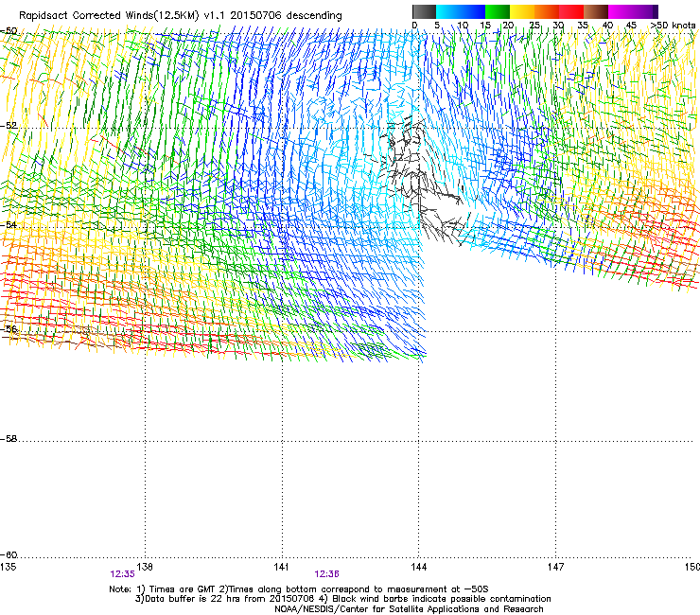Click the brown 35-40 knots legend swatch
This screenshot has height=615, width=700.
(x=596, y=11)
